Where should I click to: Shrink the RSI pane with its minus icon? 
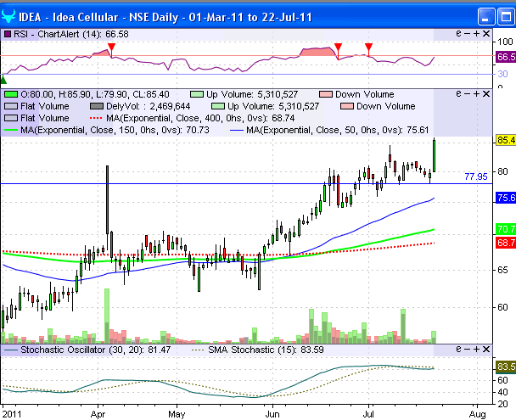tap(468, 34)
